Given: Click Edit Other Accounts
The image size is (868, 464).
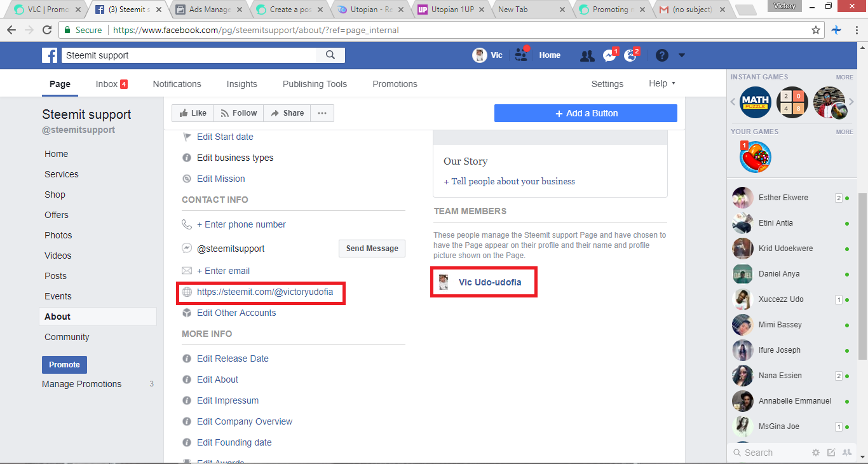Looking at the screenshot, I should [236, 313].
